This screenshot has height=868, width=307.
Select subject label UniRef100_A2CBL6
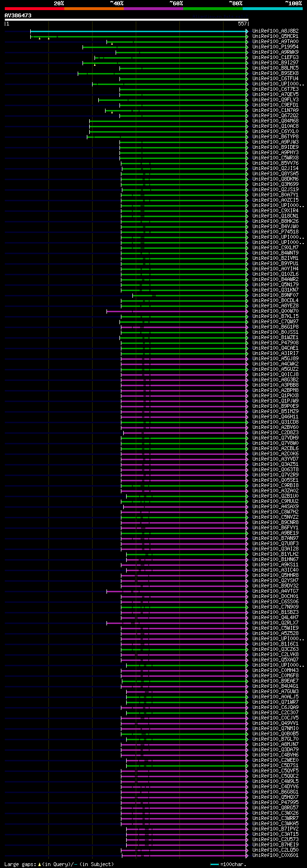point(275,449)
